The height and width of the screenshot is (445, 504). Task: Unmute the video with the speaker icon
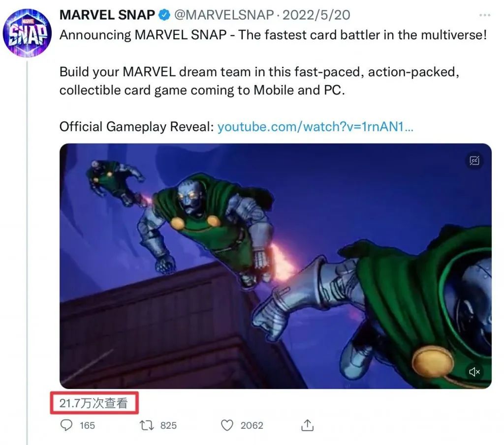click(x=474, y=372)
